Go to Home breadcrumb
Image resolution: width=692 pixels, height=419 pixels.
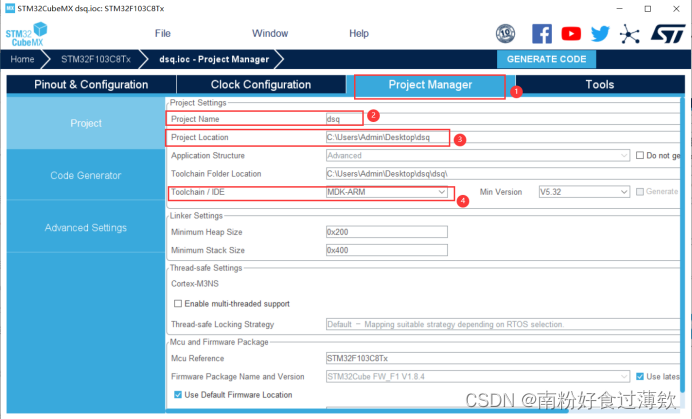pos(22,59)
